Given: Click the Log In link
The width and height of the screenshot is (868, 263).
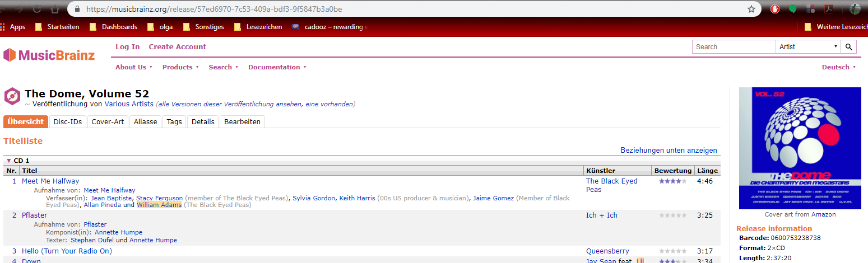Looking at the screenshot, I should pyautogui.click(x=127, y=47).
